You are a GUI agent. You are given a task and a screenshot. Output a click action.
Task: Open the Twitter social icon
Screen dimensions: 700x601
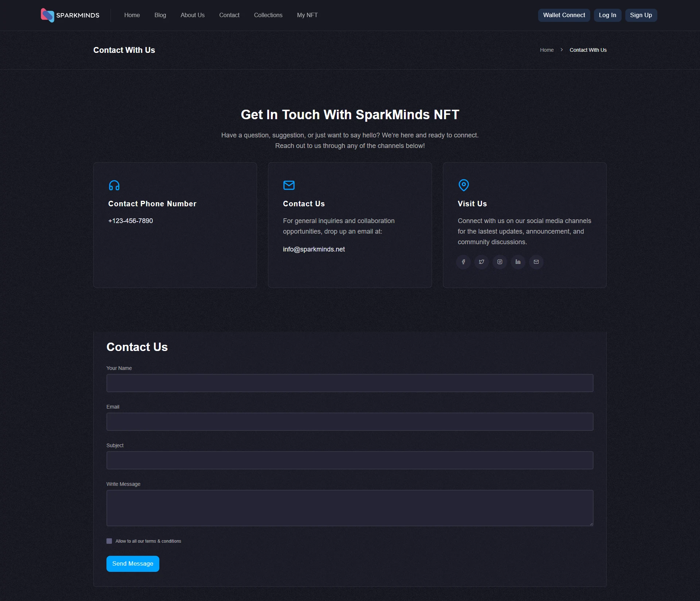pyautogui.click(x=482, y=262)
